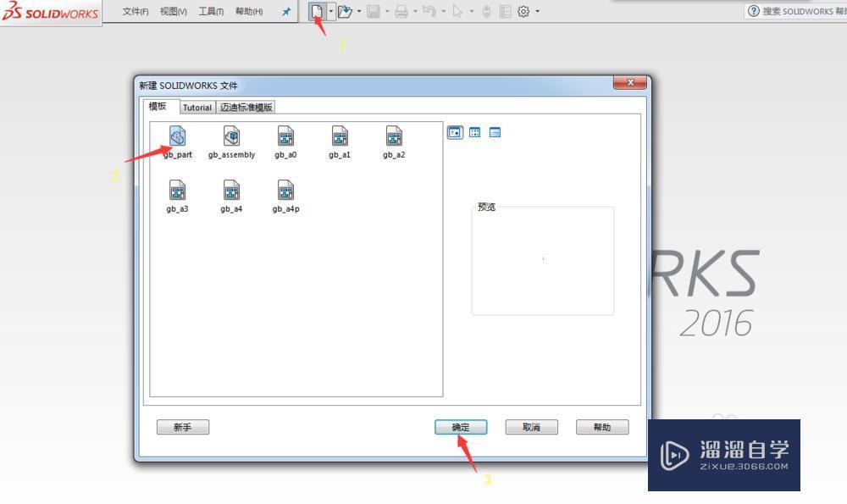The height and width of the screenshot is (504, 847).
Task: Click the 预览 preview pane
Action: pyautogui.click(x=543, y=261)
